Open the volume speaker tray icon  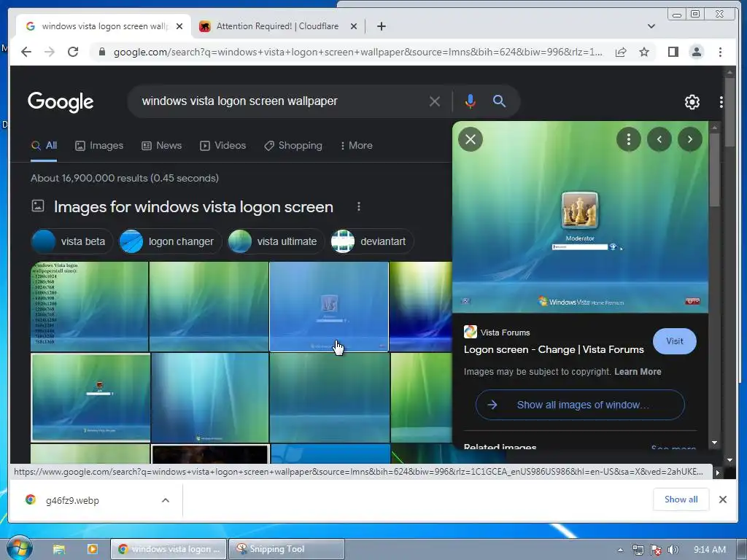click(x=673, y=550)
